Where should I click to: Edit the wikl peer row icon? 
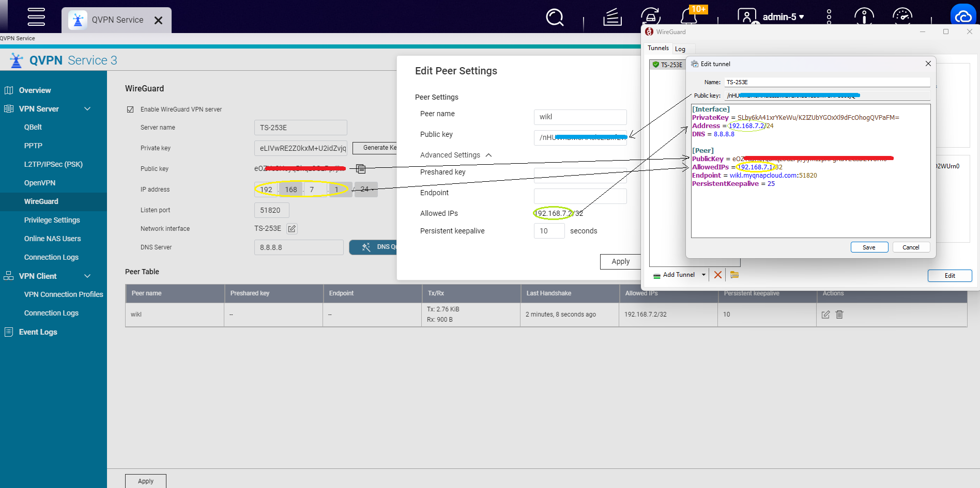click(825, 314)
